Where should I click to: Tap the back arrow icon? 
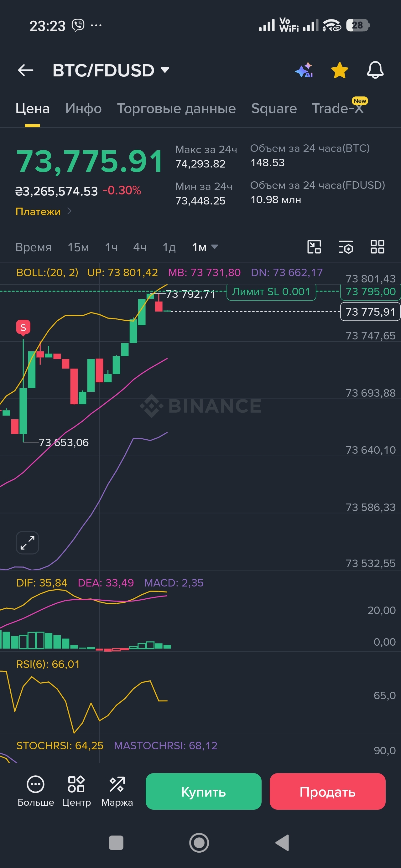pos(26,70)
